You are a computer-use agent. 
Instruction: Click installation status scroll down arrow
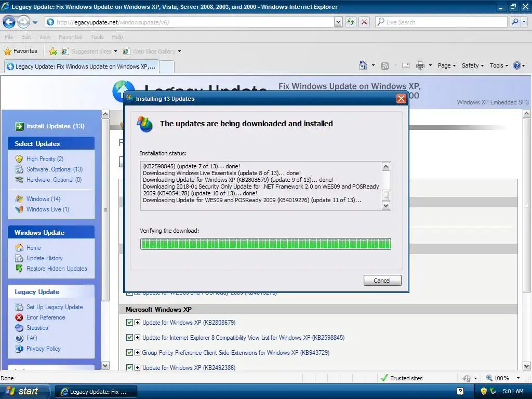pyautogui.click(x=386, y=206)
